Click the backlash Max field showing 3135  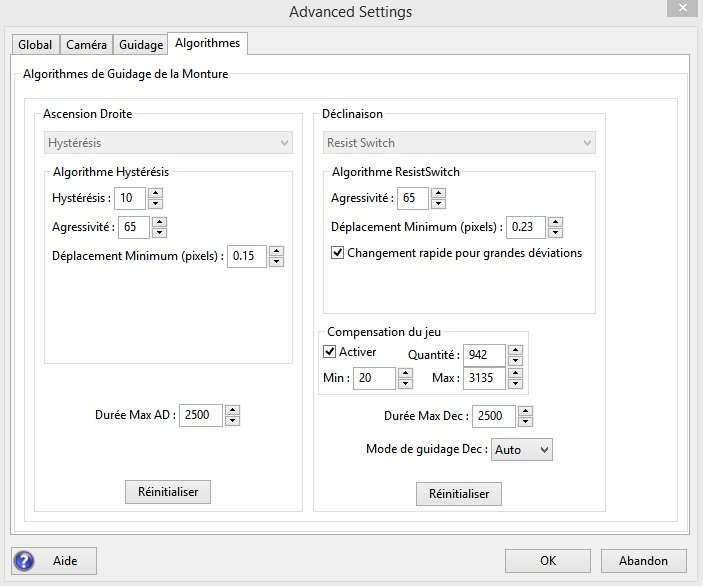485,378
